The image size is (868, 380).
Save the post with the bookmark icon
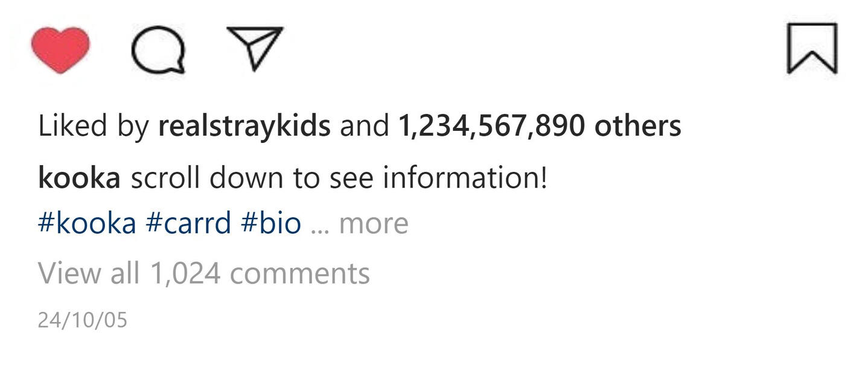point(812,48)
